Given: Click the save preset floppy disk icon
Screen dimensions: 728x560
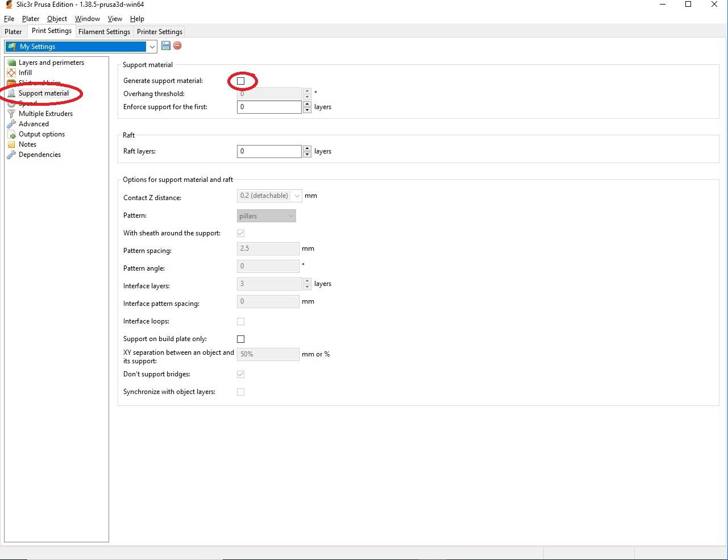Looking at the screenshot, I should click(x=166, y=45).
